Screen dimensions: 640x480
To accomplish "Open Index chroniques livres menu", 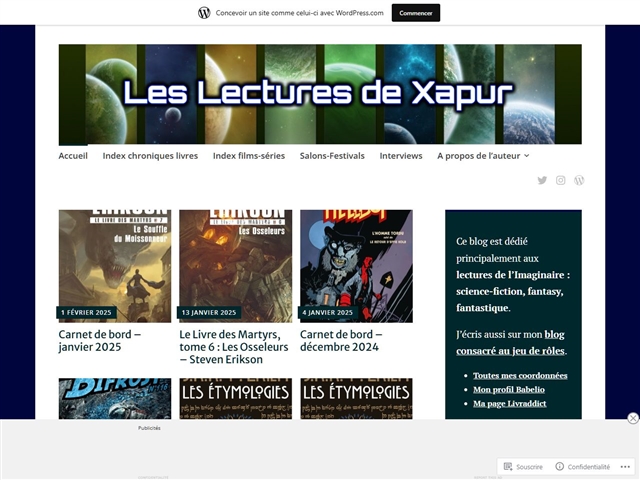I will pyautogui.click(x=150, y=156).
